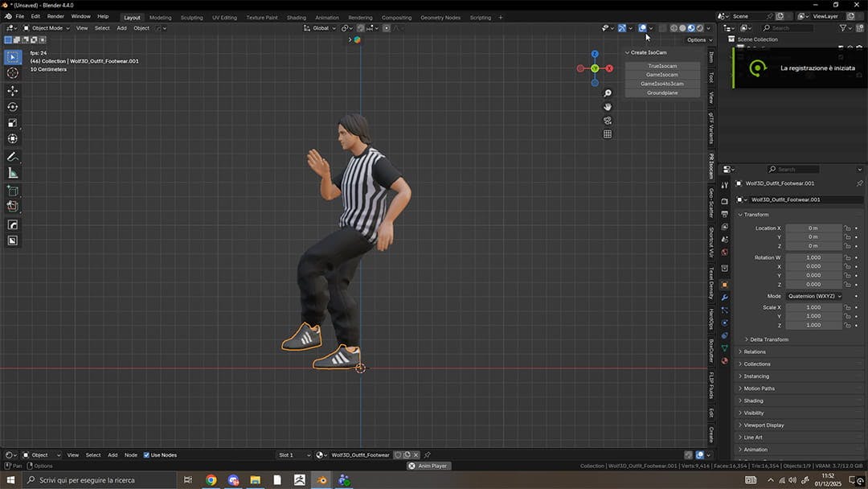Toggle the Use Nodes checkbox

[x=146, y=455]
